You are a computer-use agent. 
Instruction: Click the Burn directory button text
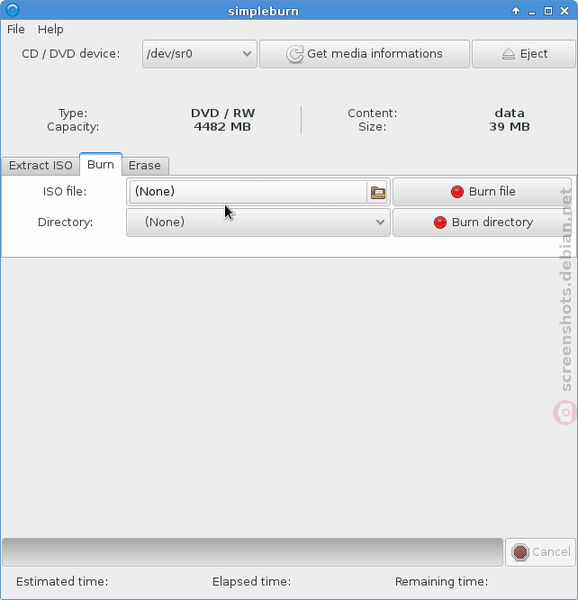pos(492,222)
